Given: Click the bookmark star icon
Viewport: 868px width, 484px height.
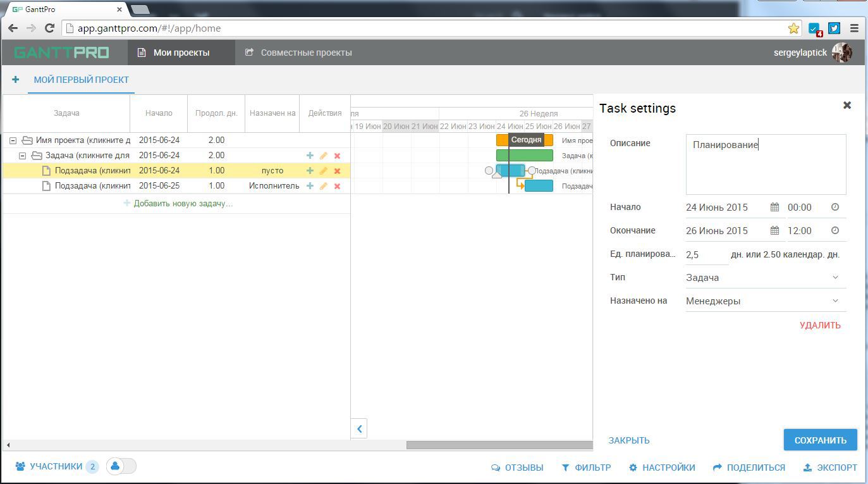Looking at the screenshot, I should coord(793,28).
